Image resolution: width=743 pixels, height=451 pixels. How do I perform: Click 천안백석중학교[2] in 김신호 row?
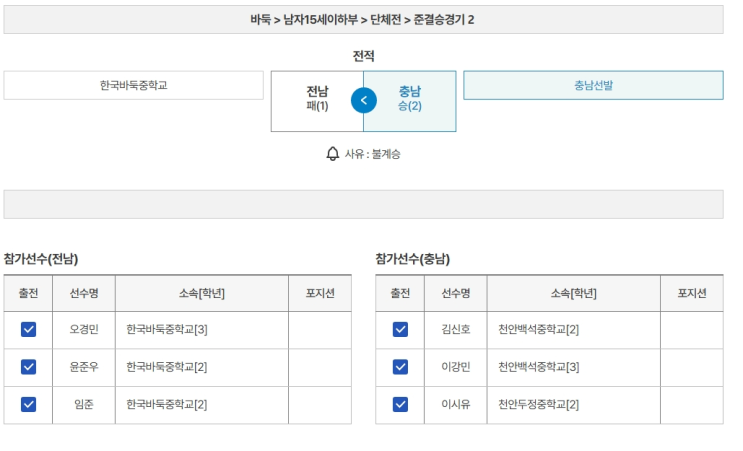539,329
